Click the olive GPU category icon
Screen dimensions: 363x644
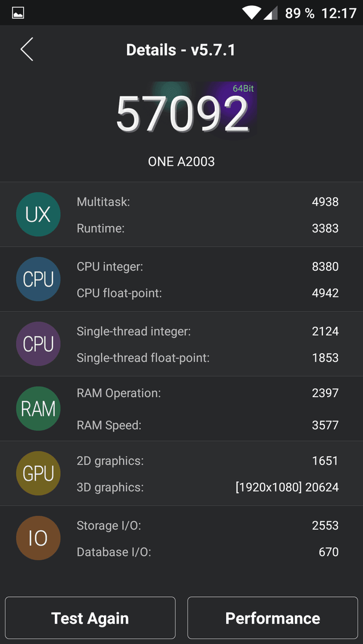pyautogui.click(x=38, y=473)
